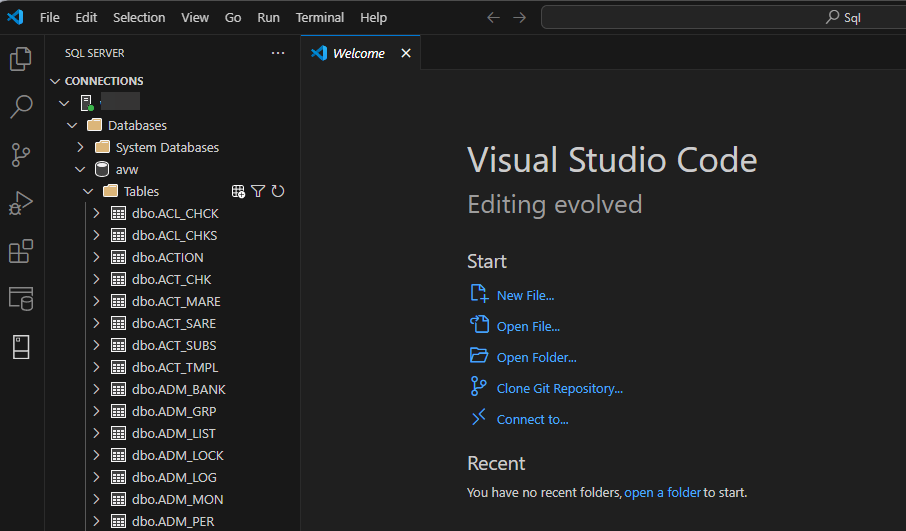Click the Filter icon on Tables row
This screenshot has height=531, width=906.
[x=258, y=191]
